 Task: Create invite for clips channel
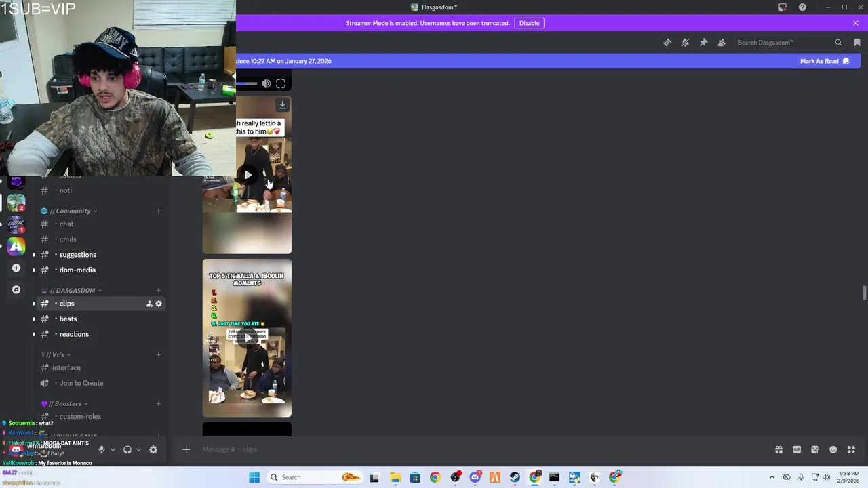click(149, 304)
